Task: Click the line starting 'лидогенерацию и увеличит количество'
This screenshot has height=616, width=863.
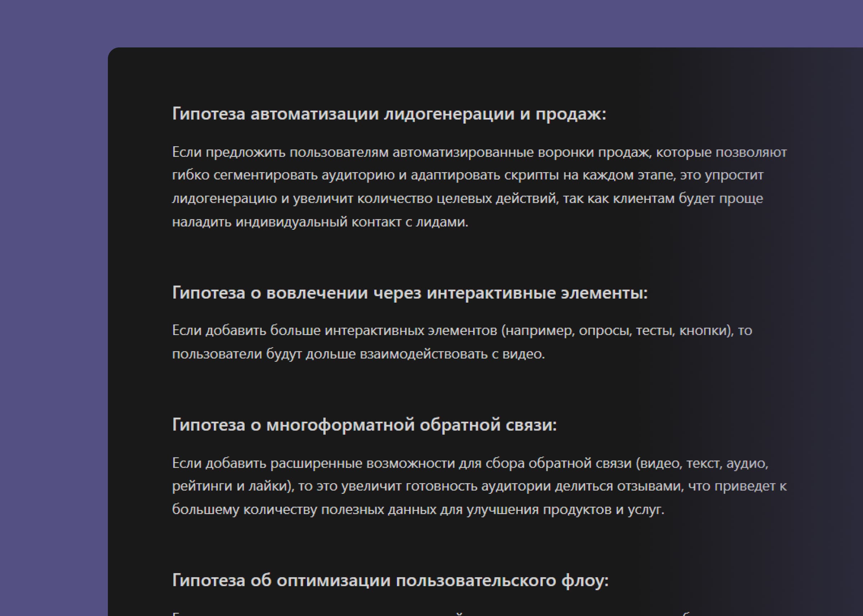Action: pyautogui.click(x=467, y=198)
